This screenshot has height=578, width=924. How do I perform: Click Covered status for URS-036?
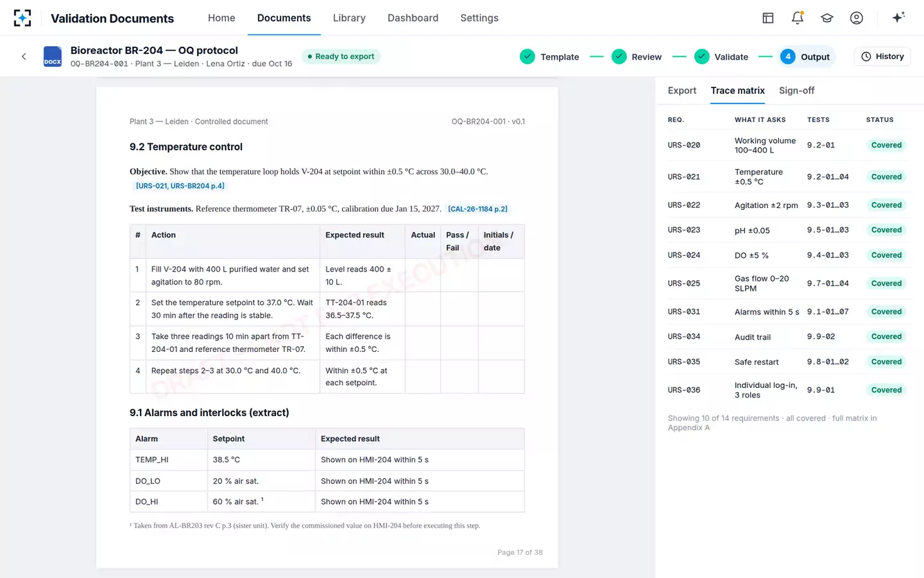click(x=886, y=390)
